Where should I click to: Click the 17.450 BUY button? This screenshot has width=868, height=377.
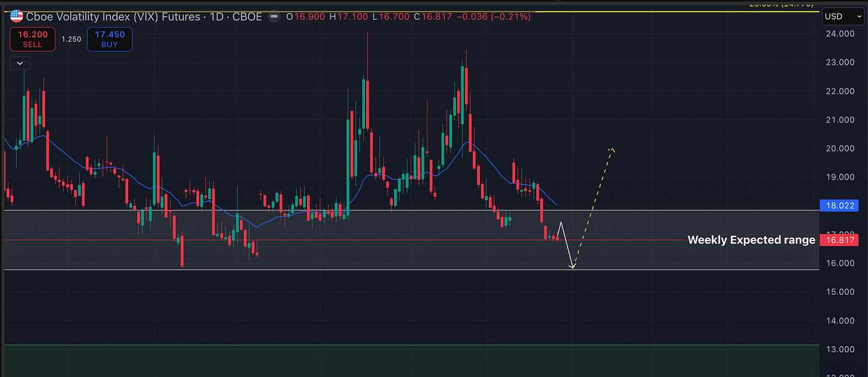[110, 39]
